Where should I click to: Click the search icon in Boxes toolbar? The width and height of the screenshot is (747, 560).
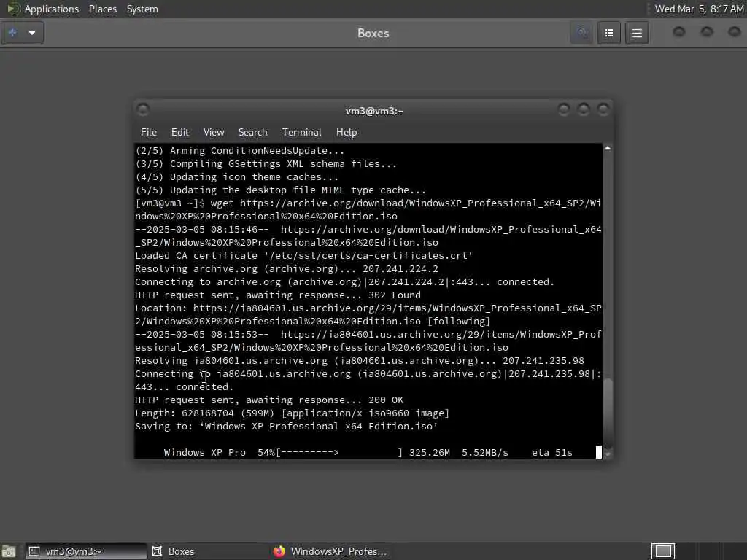pos(581,33)
